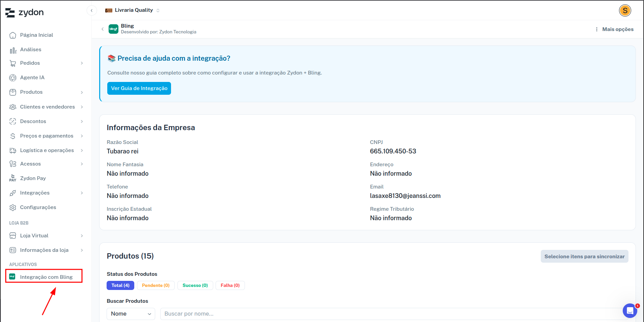Filter products by Total (4)
644x322 pixels.
point(120,286)
